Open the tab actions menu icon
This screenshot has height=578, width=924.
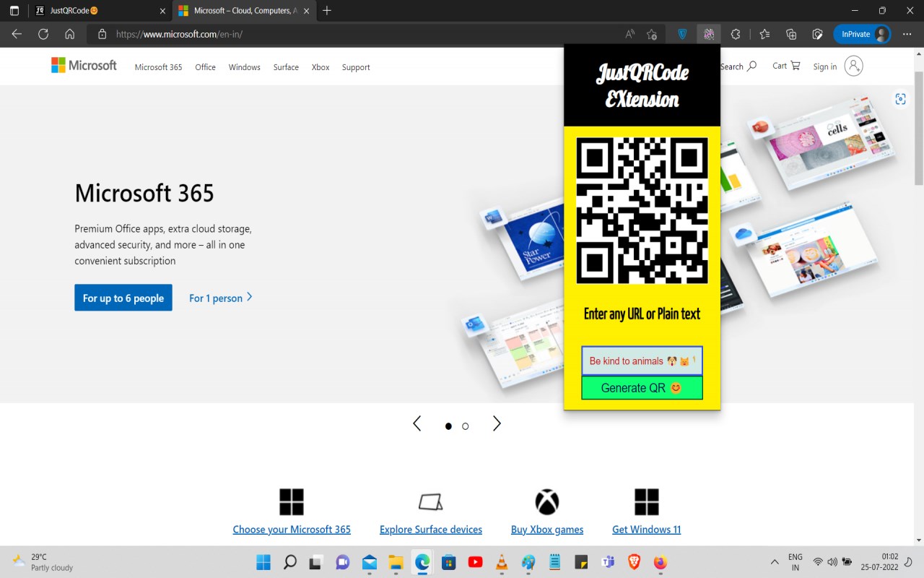pyautogui.click(x=14, y=11)
